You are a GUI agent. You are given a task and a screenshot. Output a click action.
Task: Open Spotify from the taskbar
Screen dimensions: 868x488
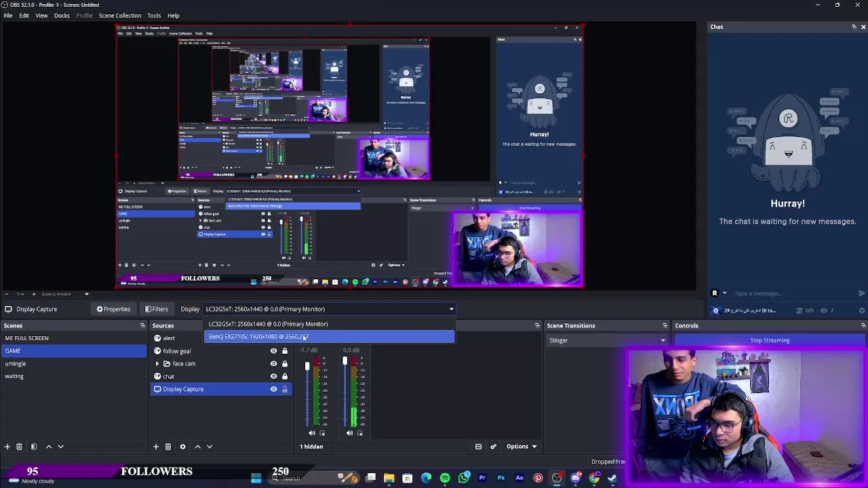pyautogui.click(x=445, y=479)
